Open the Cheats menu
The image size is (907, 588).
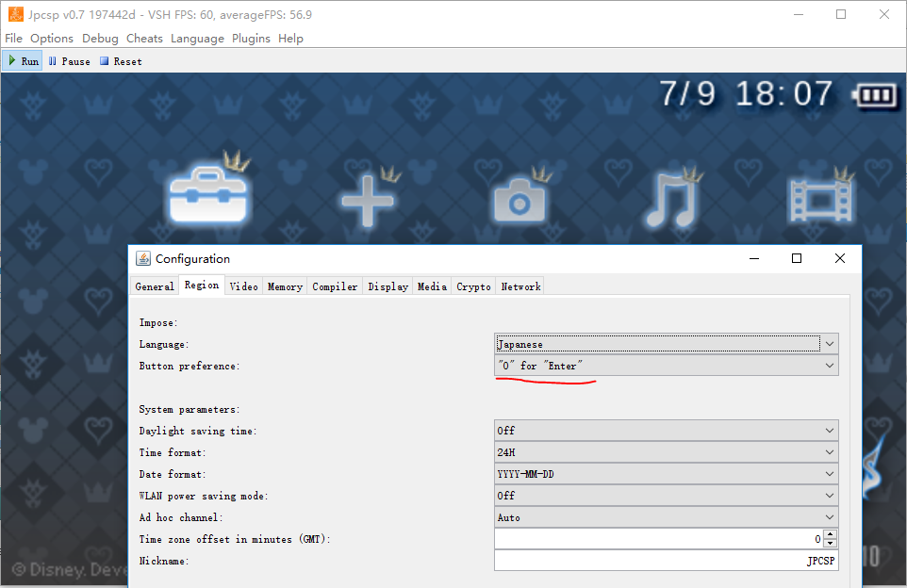pos(144,39)
